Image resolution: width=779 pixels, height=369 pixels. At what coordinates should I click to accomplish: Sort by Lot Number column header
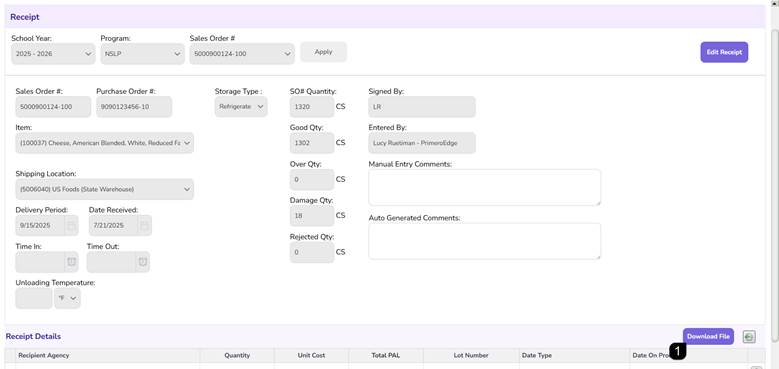click(471, 356)
